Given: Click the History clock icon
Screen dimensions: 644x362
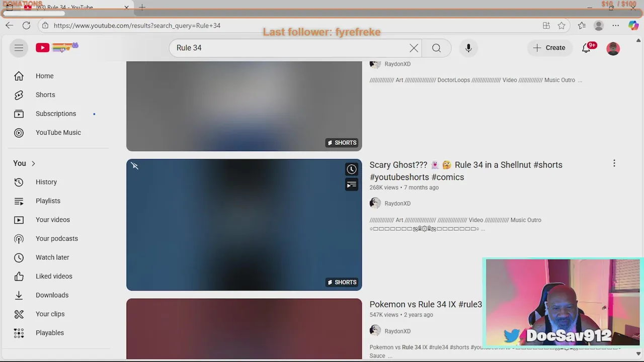Looking at the screenshot, I should [19, 182].
